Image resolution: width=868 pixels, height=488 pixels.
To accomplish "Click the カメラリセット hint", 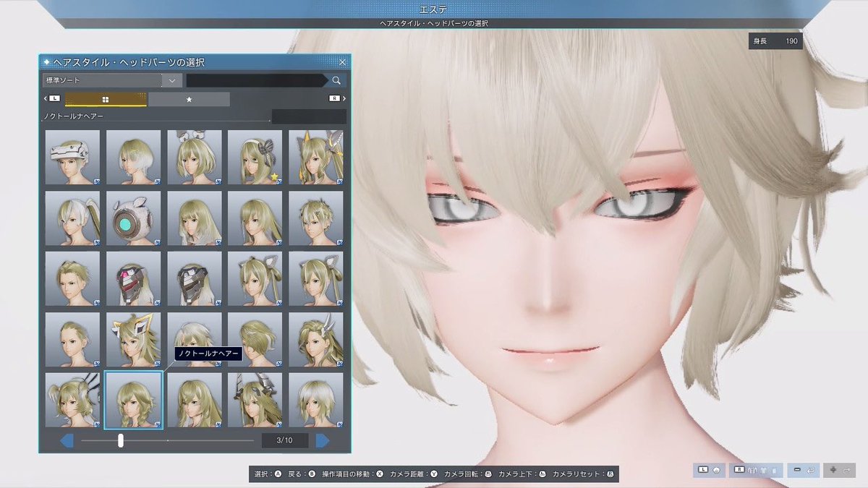I will (583, 474).
